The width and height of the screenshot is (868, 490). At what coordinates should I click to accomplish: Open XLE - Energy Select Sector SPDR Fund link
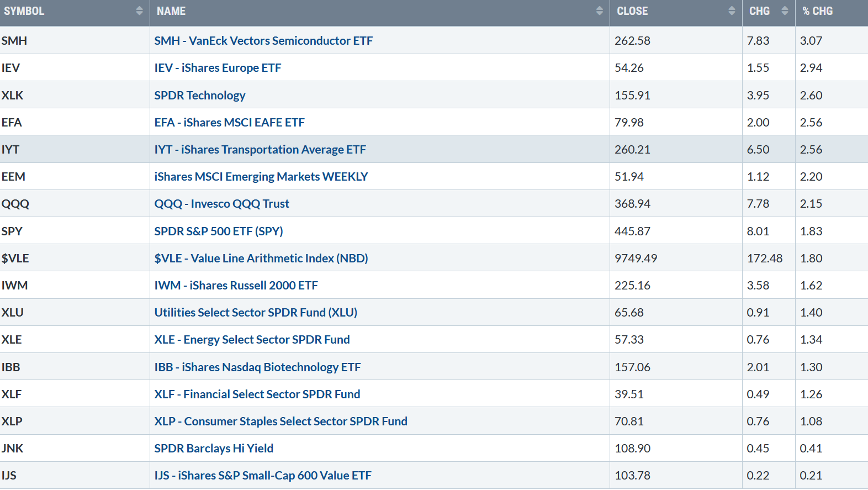pyautogui.click(x=252, y=340)
